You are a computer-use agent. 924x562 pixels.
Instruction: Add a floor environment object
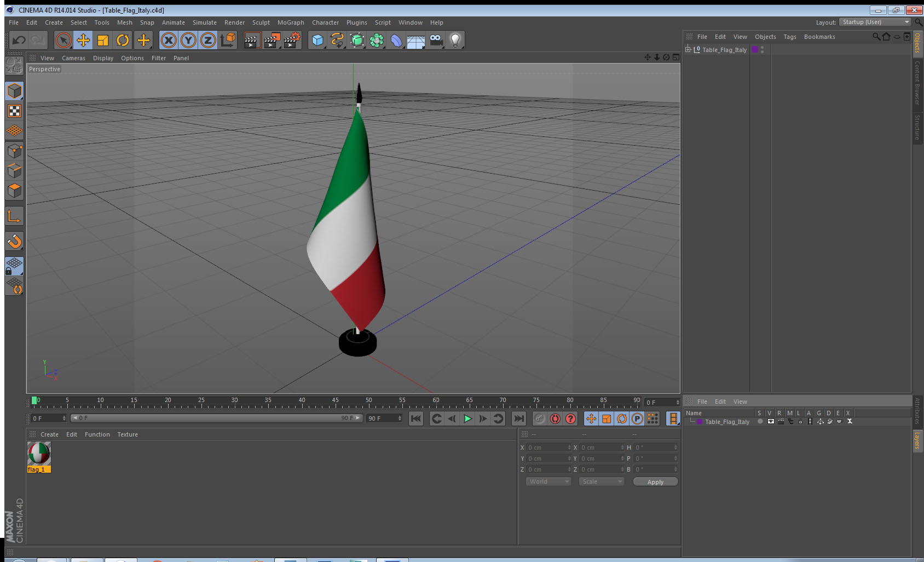coord(416,40)
